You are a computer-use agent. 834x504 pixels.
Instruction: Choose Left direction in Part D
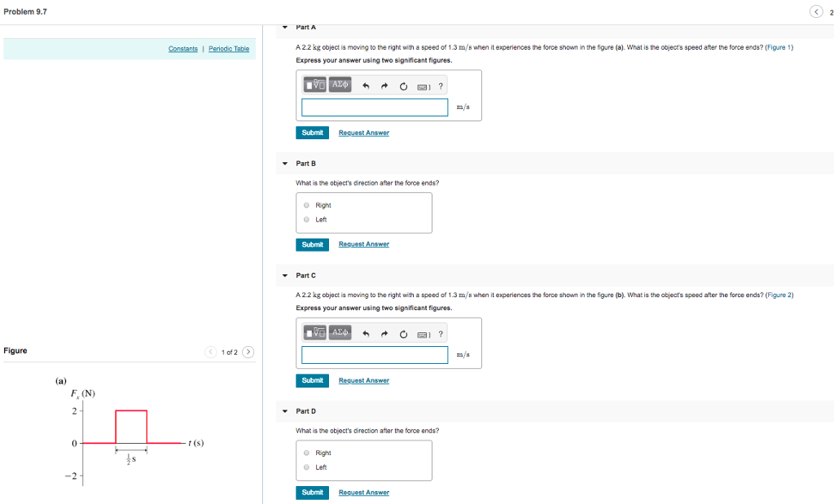[x=307, y=467]
